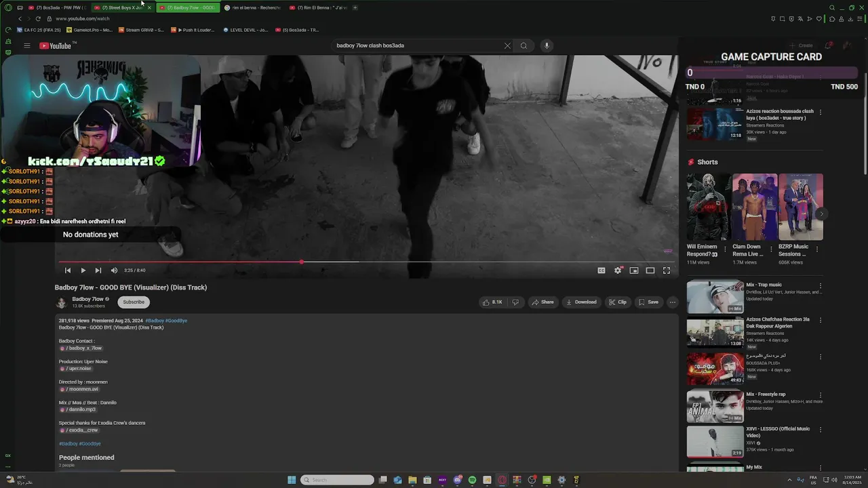Open the player settings gear

[618, 270]
